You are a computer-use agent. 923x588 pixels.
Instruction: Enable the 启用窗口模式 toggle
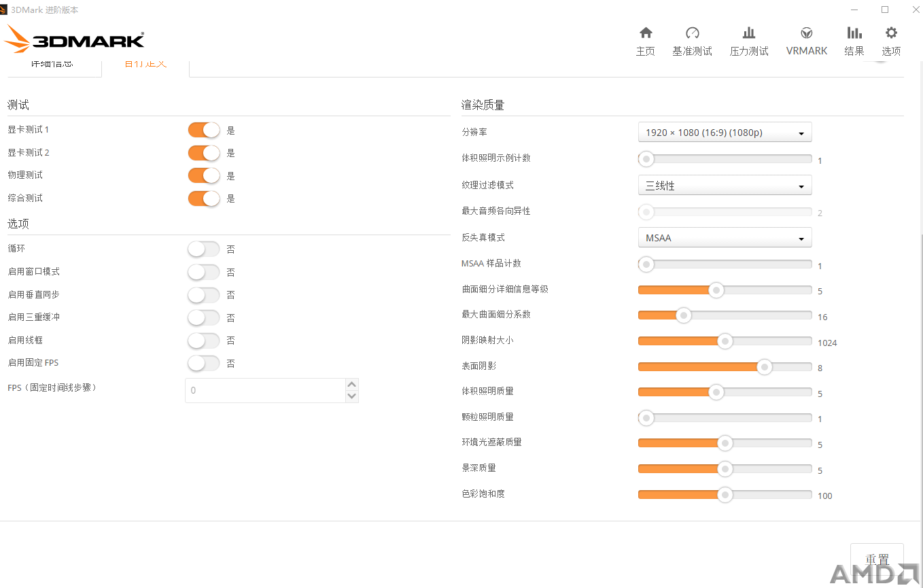(x=204, y=272)
